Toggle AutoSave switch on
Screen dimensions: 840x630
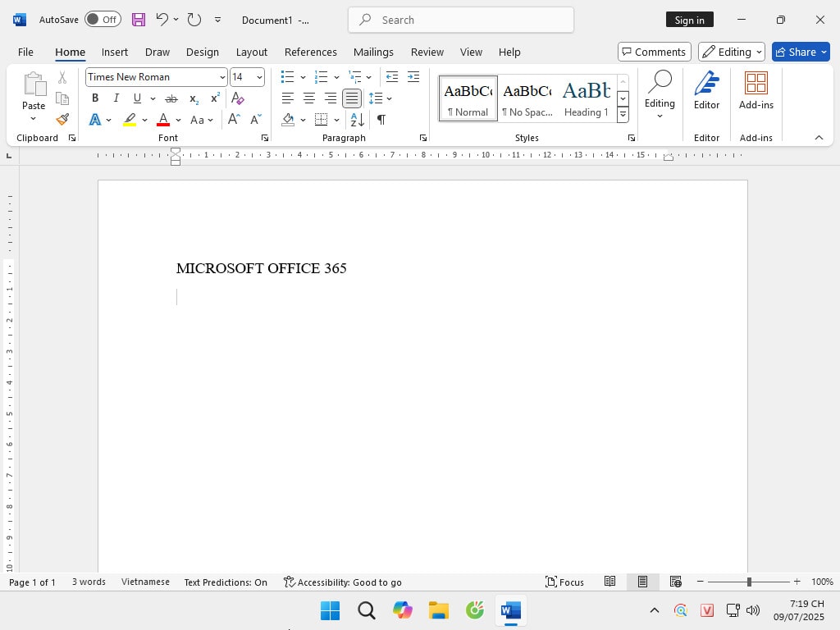tap(103, 20)
